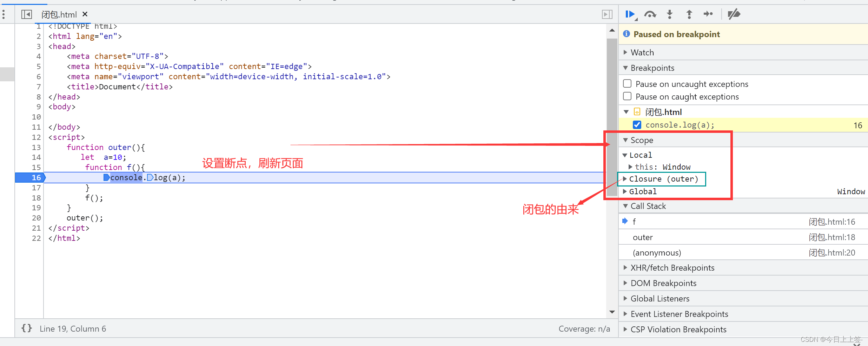The image size is (868, 346).
Task: Close the 闭包.html tab
Action: (x=85, y=14)
